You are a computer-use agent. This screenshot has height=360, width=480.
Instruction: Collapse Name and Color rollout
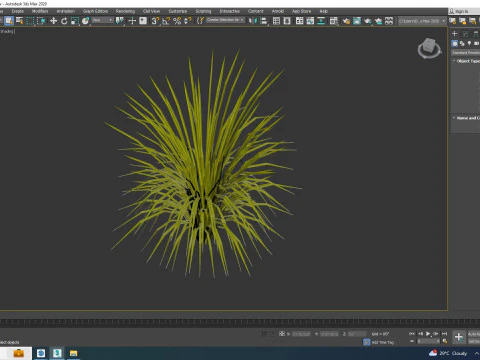tap(466, 118)
